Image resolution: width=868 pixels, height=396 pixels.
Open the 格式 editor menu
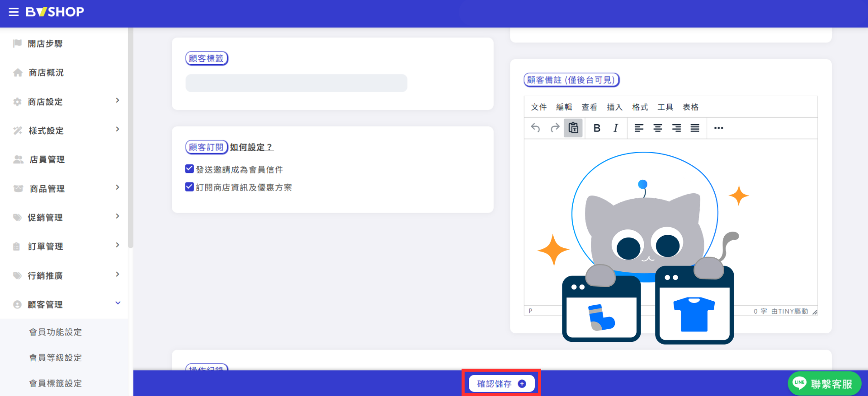point(640,107)
